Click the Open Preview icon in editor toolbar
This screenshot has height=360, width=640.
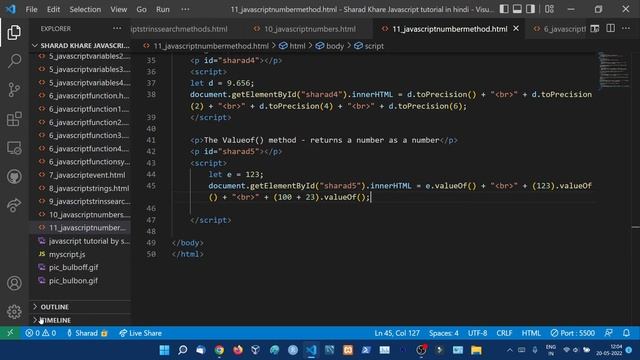[595, 29]
